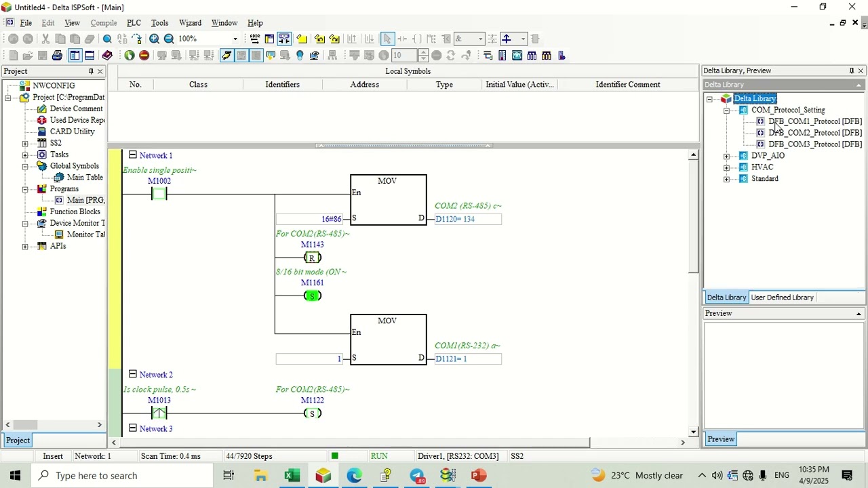Open NWCONFIG in the project tree
The image size is (868, 488).
54,85
